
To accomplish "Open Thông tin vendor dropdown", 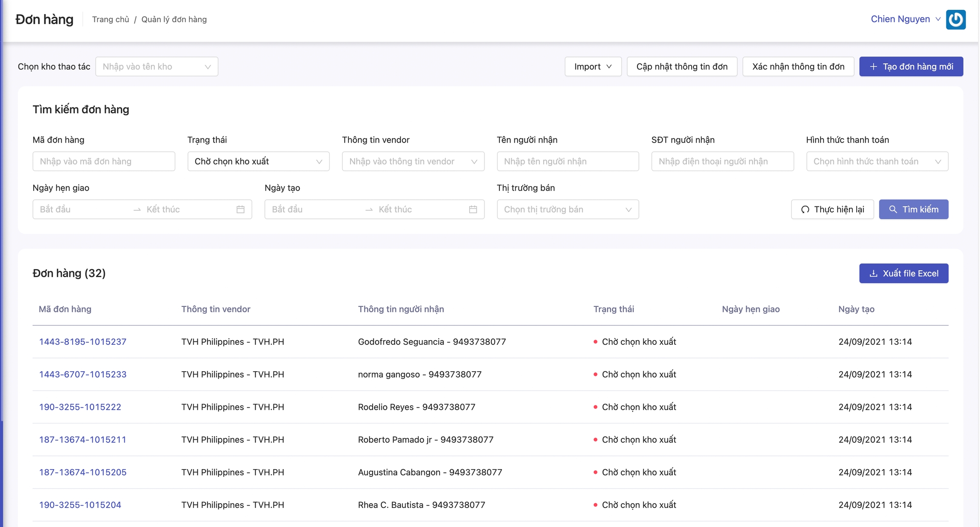I will click(413, 161).
